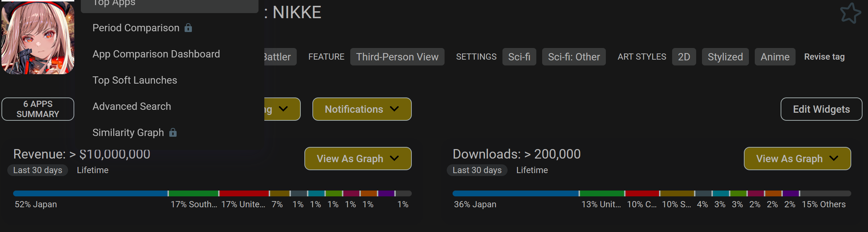
Task: Click the grey Others segment in Downloads bar
Action: tap(825, 193)
